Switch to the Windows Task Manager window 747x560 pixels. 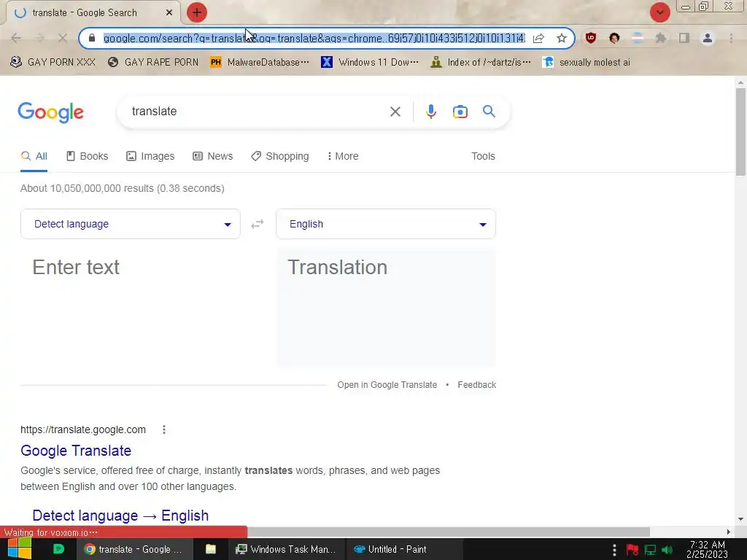(287, 549)
